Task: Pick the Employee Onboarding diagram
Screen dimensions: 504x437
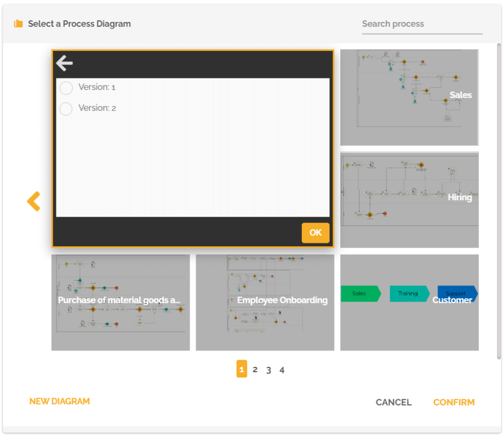Action: (x=265, y=302)
